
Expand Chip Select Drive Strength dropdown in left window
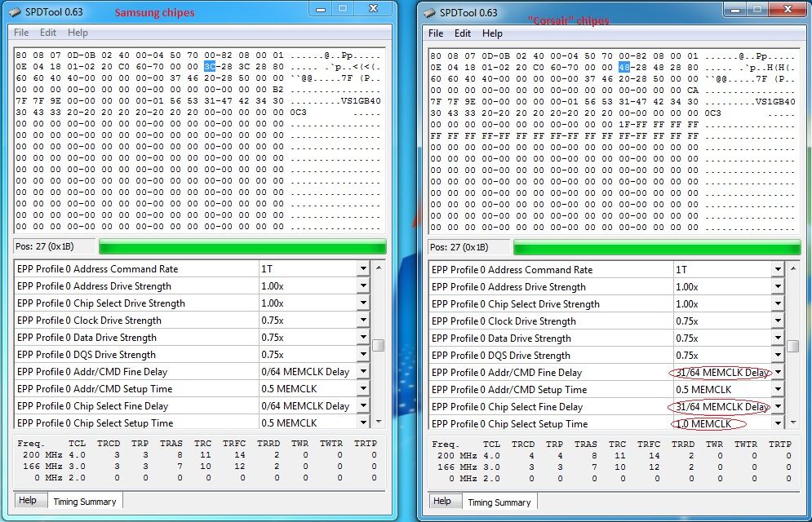tap(363, 303)
